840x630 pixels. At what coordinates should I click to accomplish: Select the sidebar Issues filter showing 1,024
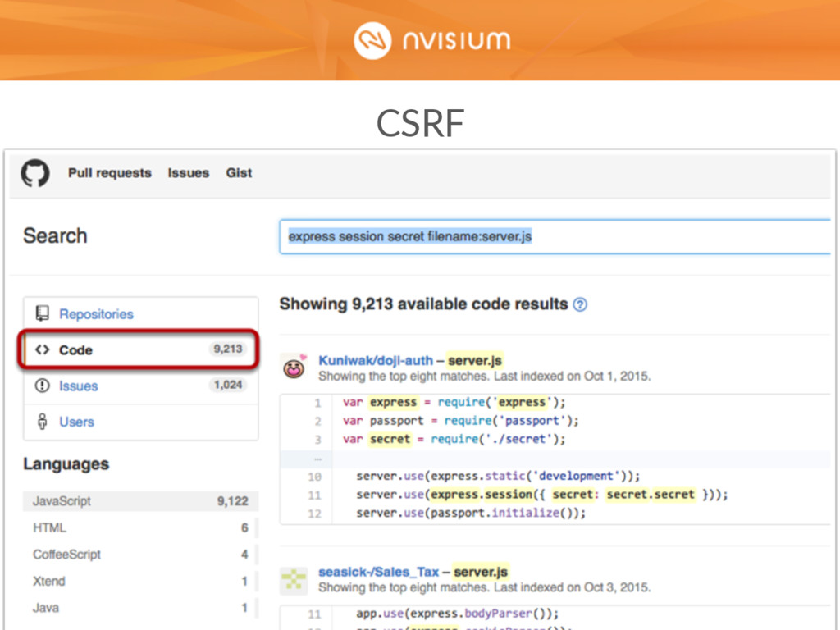click(141, 386)
